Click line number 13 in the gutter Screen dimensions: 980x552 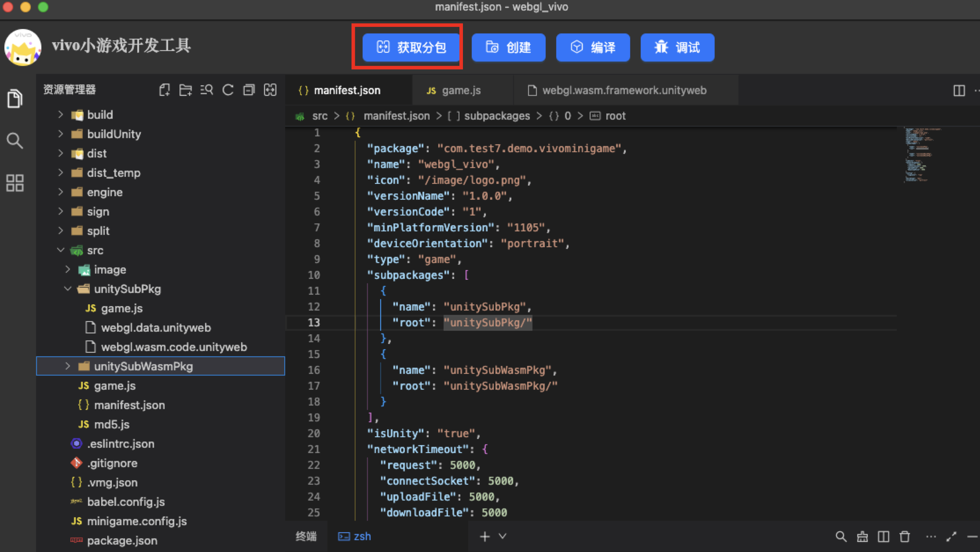tap(314, 322)
